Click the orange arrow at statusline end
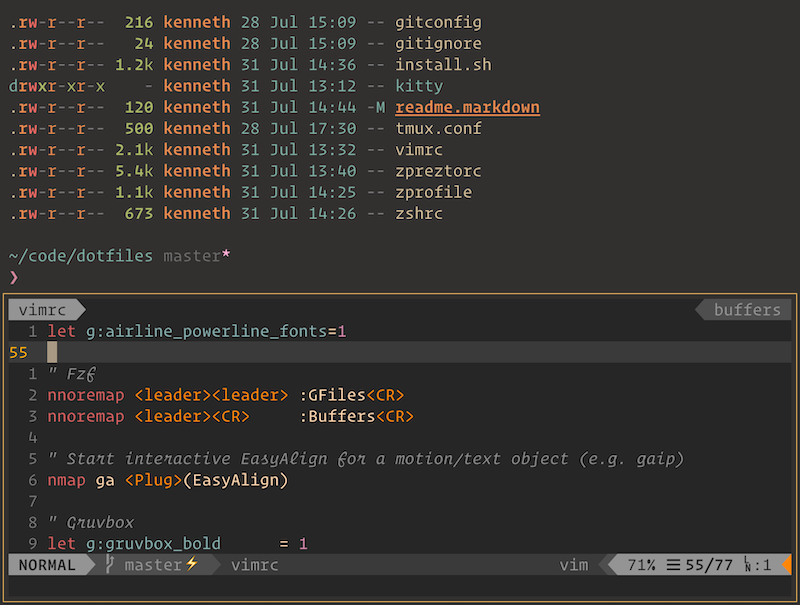Image resolution: width=800 pixels, height=605 pixels. pyautogui.click(x=787, y=564)
